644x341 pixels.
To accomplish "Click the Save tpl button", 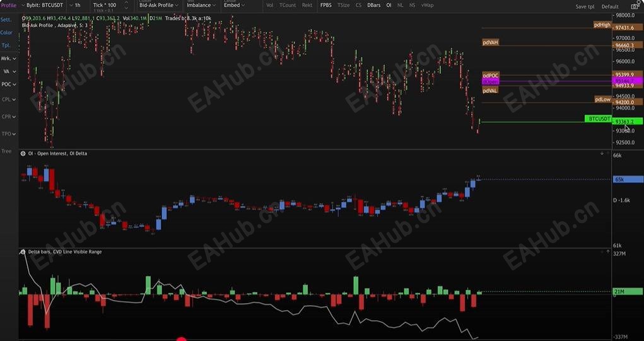I will (585, 6).
